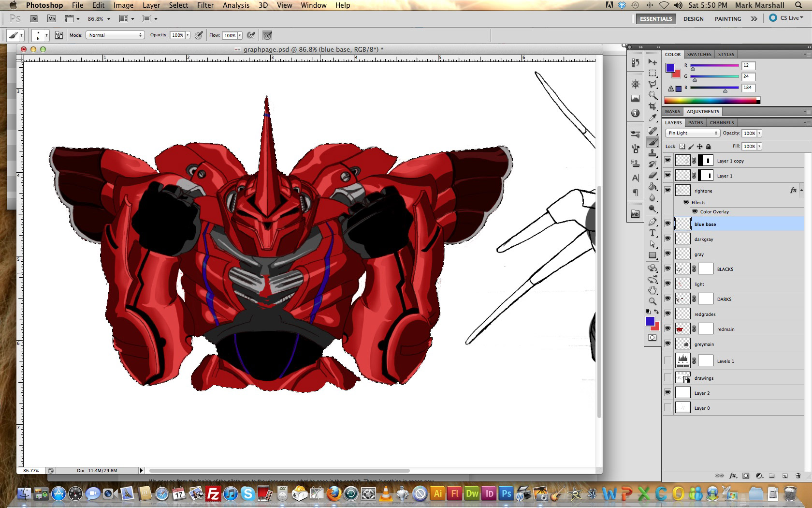The width and height of the screenshot is (812, 508).
Task: Open layer Opacity dropdown arrow
Action: [x=759, y=133]
